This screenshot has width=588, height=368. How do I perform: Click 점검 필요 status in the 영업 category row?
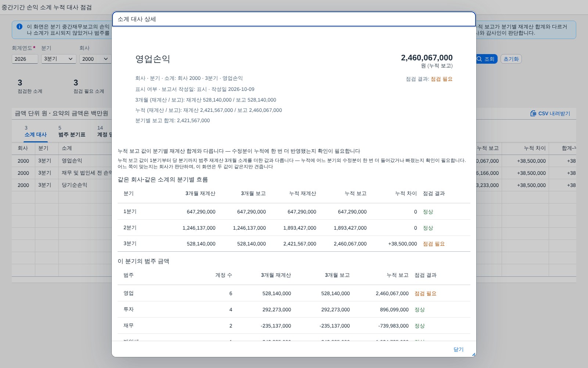tap(426, 293)
